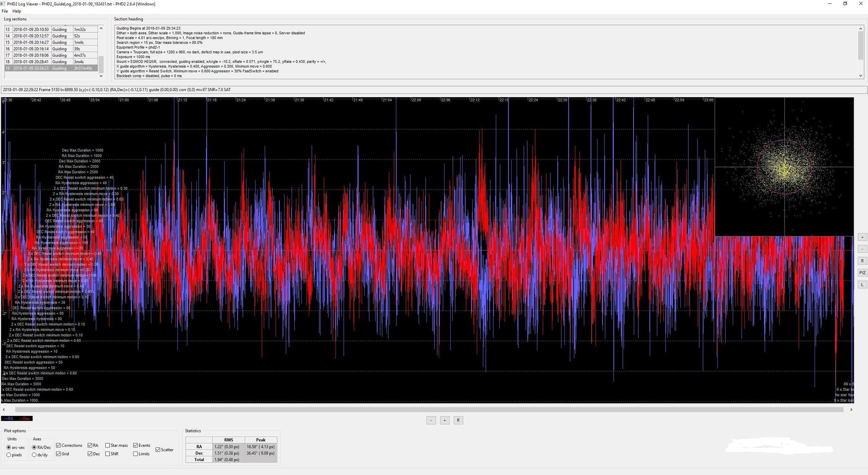Toggle the P/Z pan-zoom mode button
The height and width of the screenshot is (475, 868).
(862, 273)
